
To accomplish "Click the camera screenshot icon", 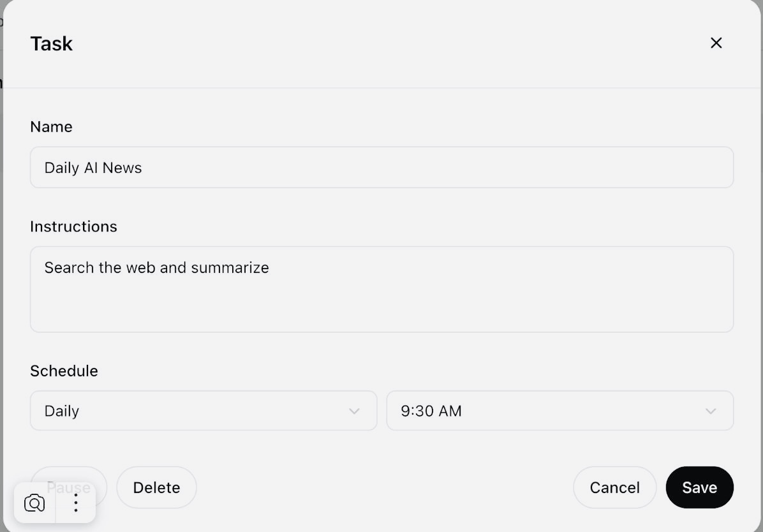I will (x=34, y=503).
